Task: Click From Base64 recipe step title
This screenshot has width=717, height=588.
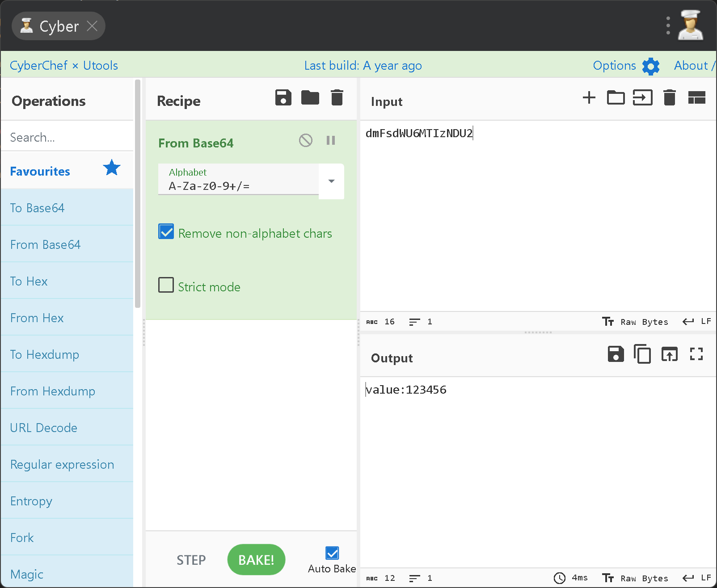Action: coord(196,143)
